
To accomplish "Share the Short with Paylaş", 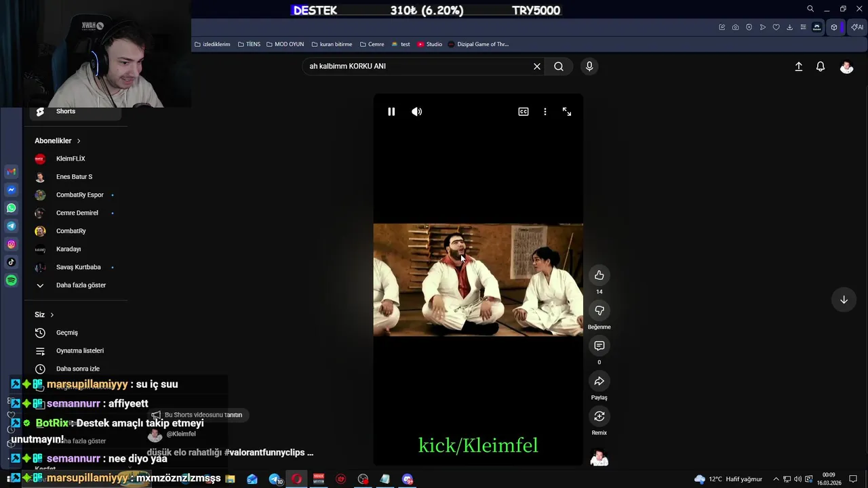I will coord(599,381).
